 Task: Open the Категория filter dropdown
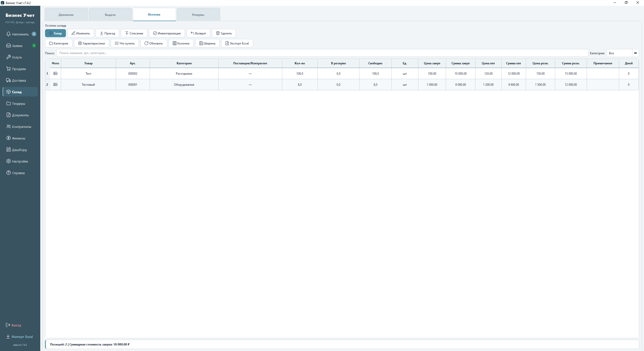pos(623,53)
